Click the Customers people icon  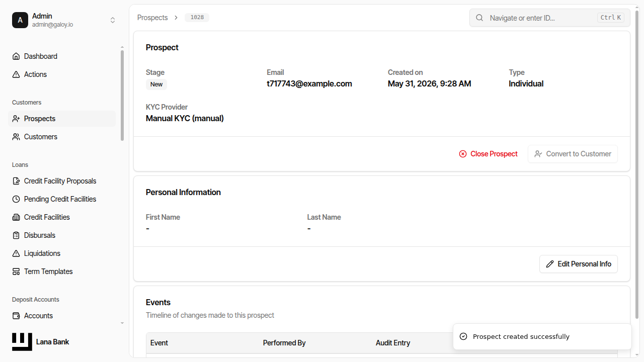click(x=16, y=137)
